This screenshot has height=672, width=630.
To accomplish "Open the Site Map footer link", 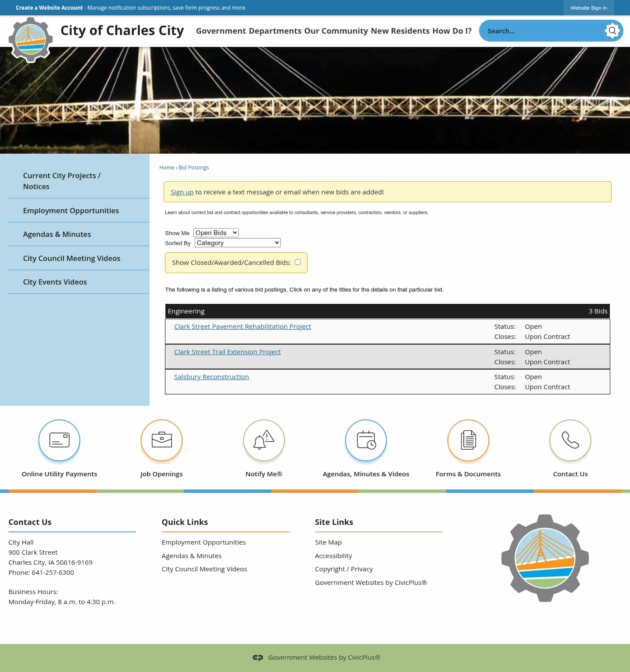I will pyautogui.click(x=328, y=542).
